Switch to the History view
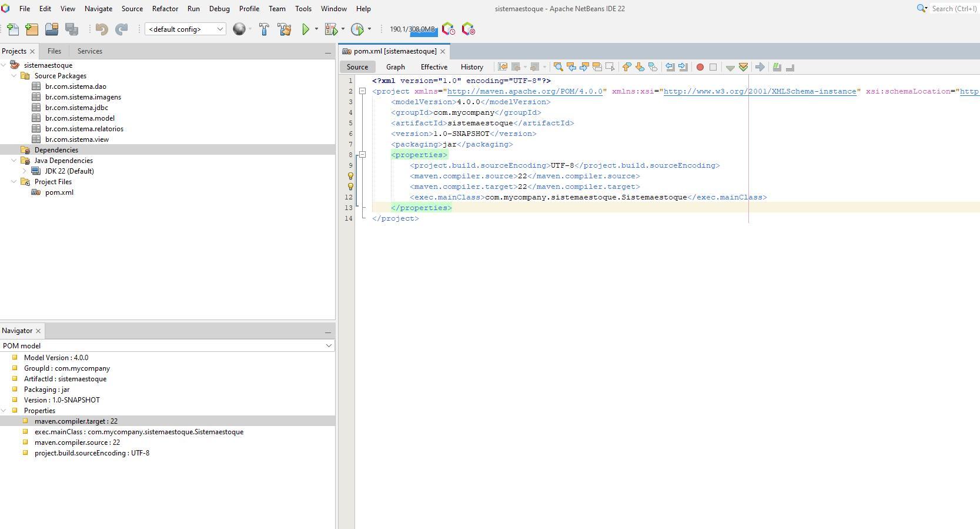Screen dimensions: 980x529 click(472, 67)
